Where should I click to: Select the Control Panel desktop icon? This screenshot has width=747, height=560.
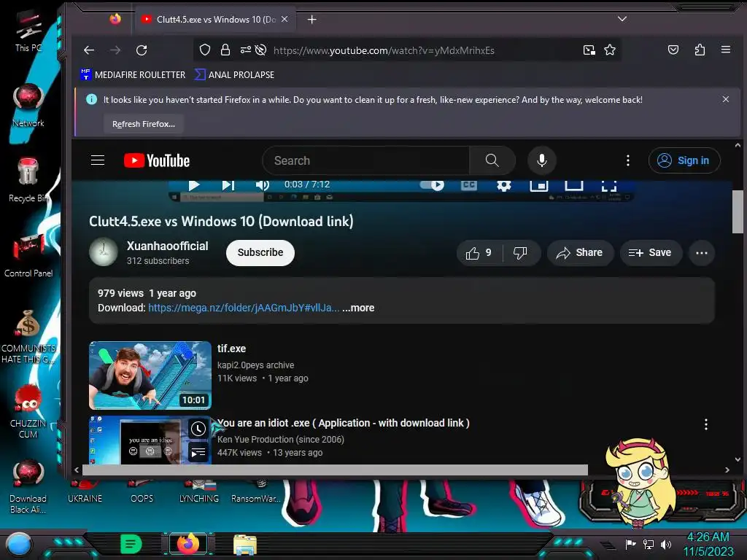pos(28,256)
